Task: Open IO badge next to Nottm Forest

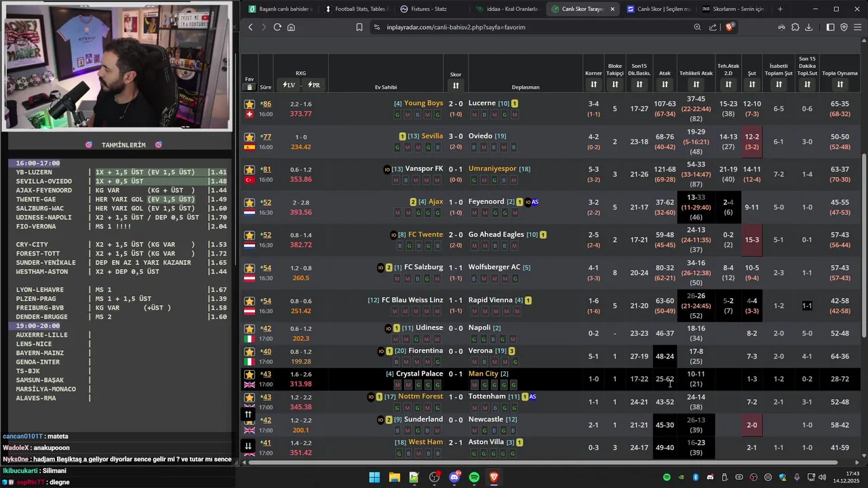Action: click(371, 397)
